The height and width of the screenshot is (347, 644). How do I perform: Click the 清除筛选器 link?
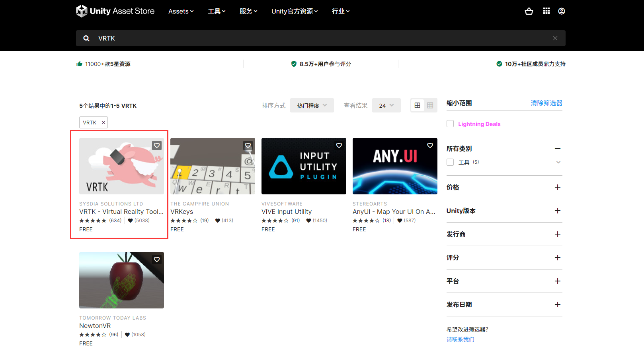pos(546,103)
